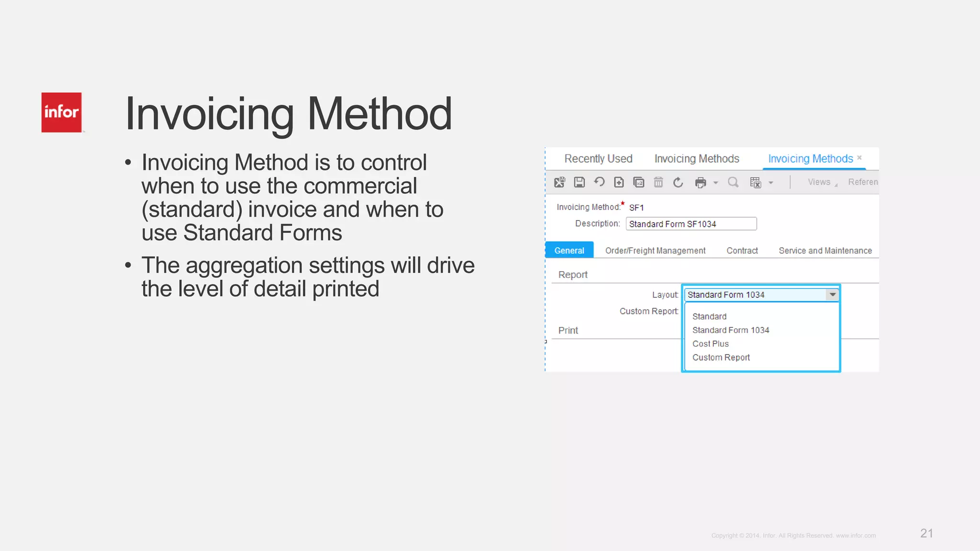The width and height of the screenshot is (980, 551).
Task: Click the Report section heading
Action: tap(573, 275)
